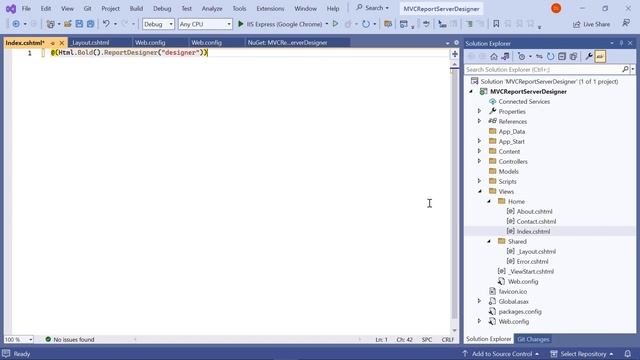Viewport: 640px width, 360px height.
Task: Click the feedback person icon near Live Share
Action: click(x=626, y=24)
